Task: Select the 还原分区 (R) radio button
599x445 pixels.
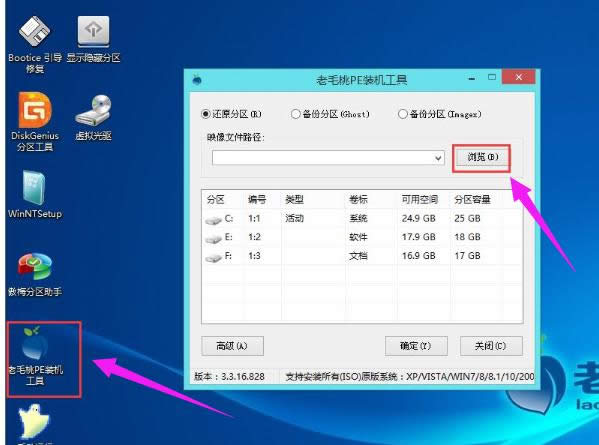Action: [x=206, y=114]
